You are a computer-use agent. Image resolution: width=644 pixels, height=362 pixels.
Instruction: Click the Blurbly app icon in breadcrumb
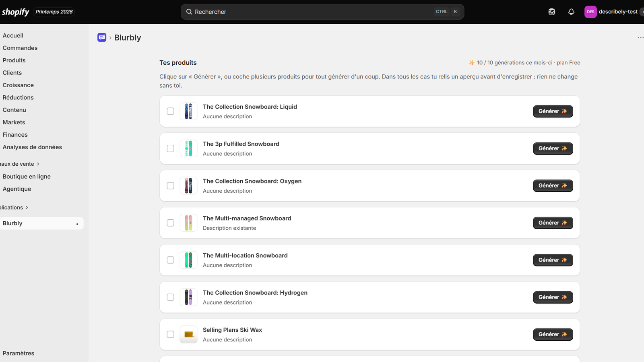coord(102,37)
